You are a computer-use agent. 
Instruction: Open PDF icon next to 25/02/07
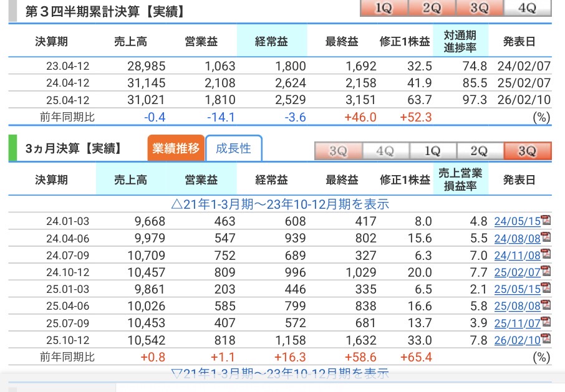[547, 271]
